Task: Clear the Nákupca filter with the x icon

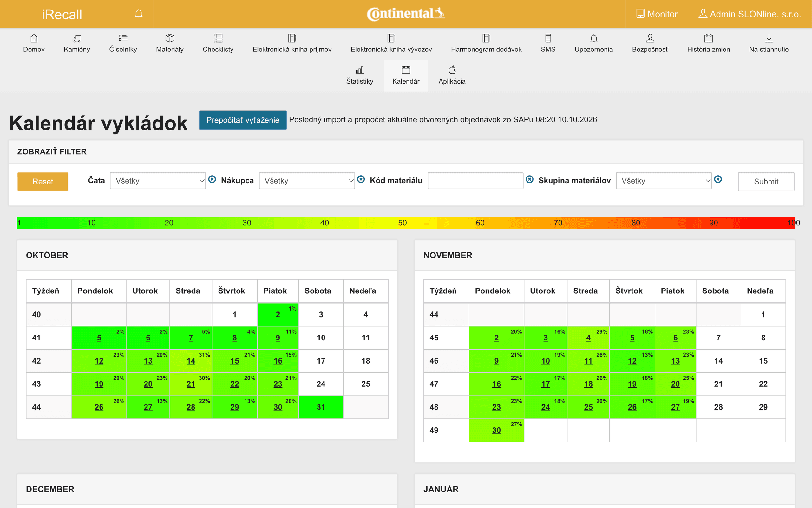Action: coord(361,179)
